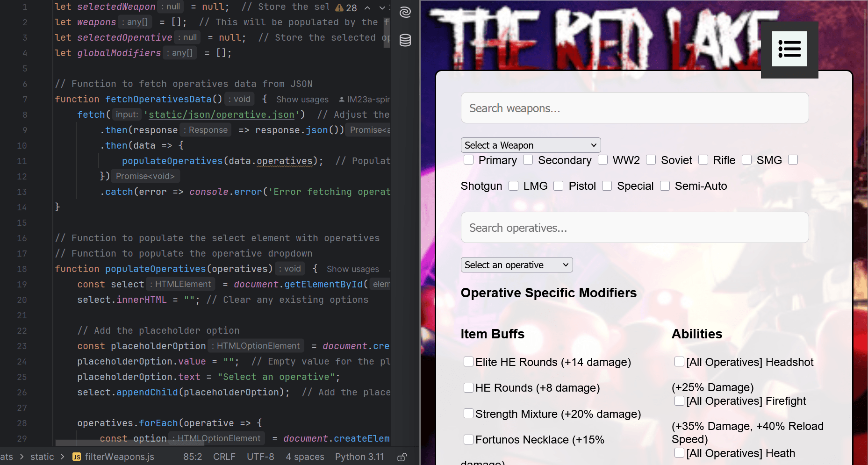This screenshot has width=868, height=465.
Task: Select filterWeapons.js in the breadcrumb bar
Action: 119,457
